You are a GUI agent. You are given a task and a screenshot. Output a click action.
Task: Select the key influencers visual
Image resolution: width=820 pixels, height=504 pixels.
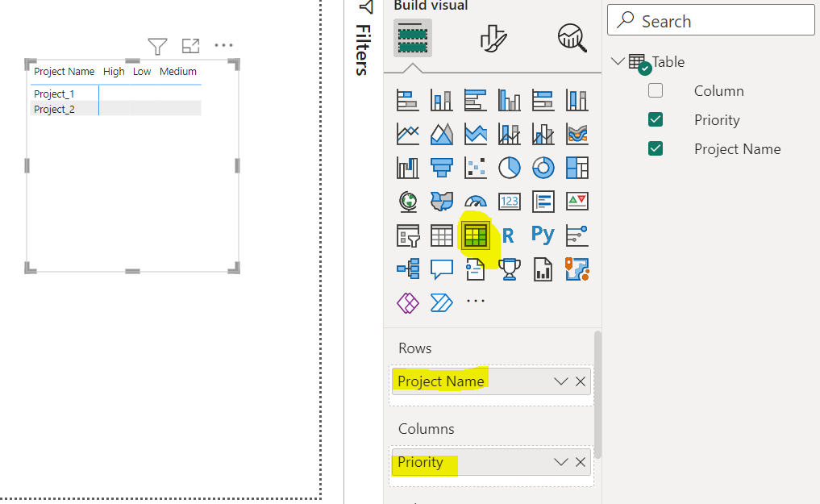[x=576, y=235]
